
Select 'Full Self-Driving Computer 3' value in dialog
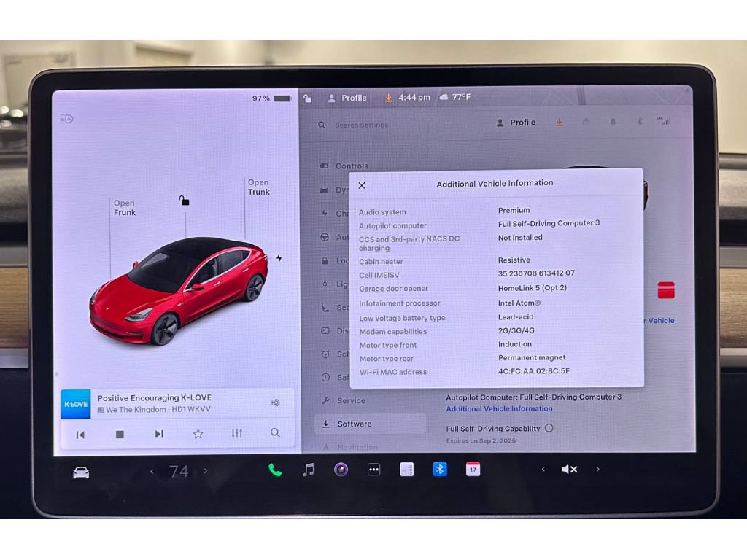pos(549,223)
